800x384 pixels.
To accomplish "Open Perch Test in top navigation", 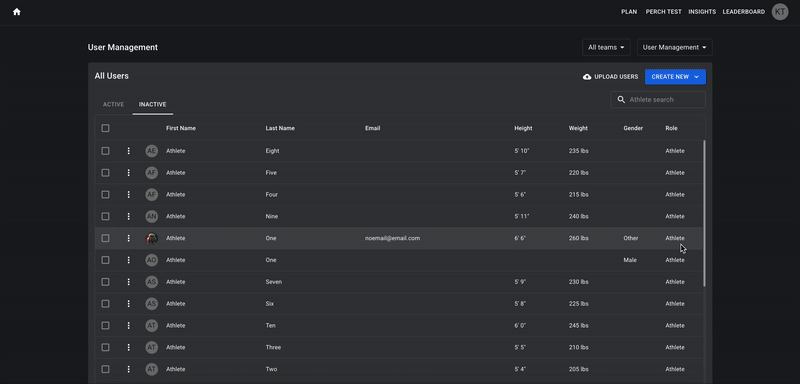I will point(663,12).
